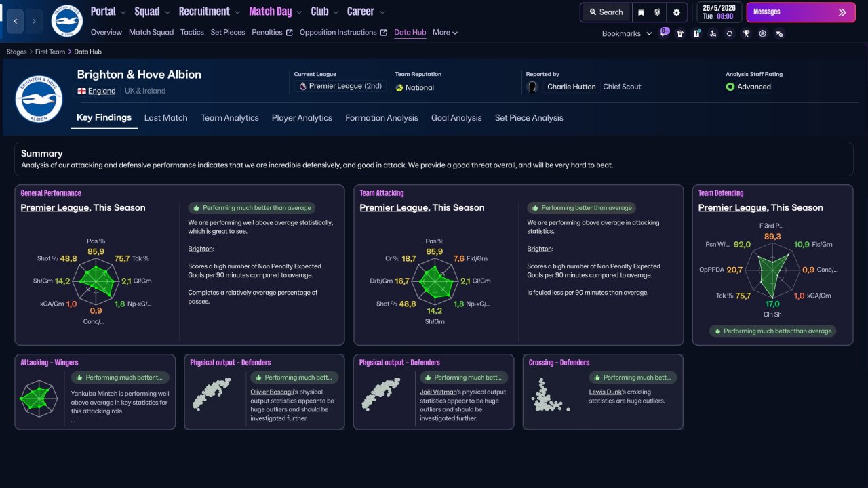Click the Messages double-chevron arrows
Image resolution: width=868 pixels, height=488 pixels.
coord(842,12)
